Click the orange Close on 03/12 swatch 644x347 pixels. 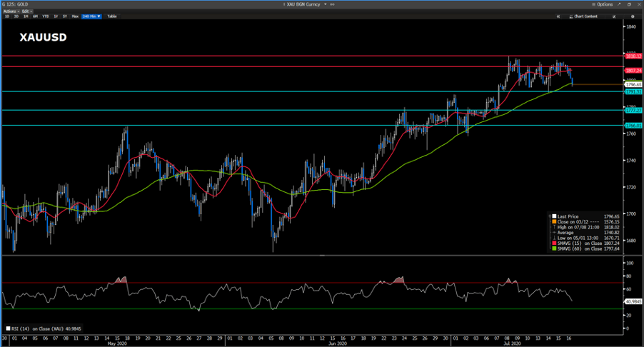[x=554, y=222]
